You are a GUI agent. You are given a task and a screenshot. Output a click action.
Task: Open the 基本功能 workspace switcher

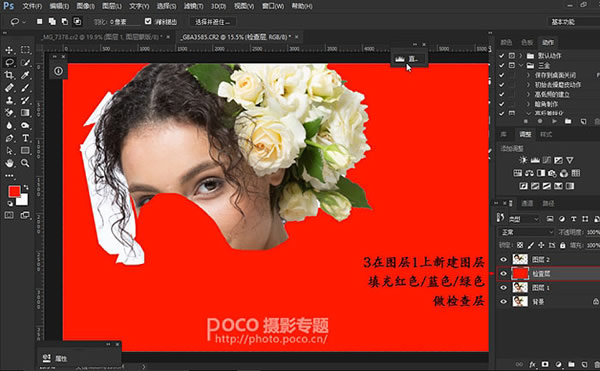tap(573, 22)
